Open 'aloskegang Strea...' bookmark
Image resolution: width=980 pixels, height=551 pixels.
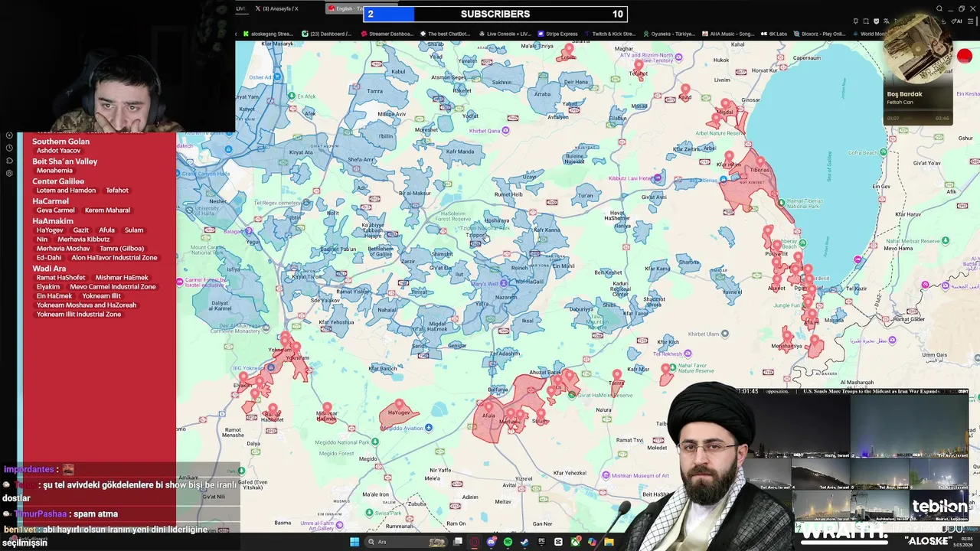point(267,34)
